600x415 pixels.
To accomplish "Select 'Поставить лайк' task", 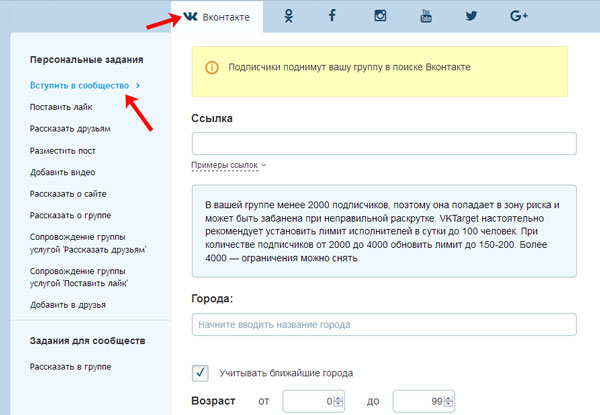I will tap(61, 107).
